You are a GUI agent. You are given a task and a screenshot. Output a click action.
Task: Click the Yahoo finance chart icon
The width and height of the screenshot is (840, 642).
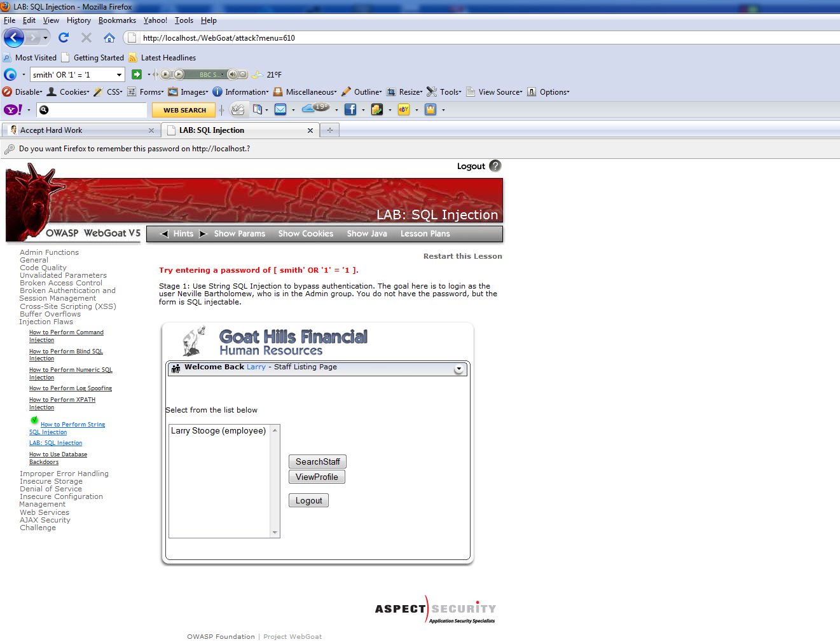pyautogui.click(x=377, y=109)
